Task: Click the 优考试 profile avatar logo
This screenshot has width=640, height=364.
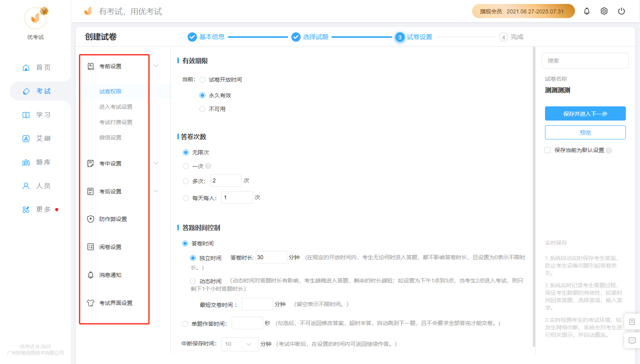Action: click(x=35, y=18)
